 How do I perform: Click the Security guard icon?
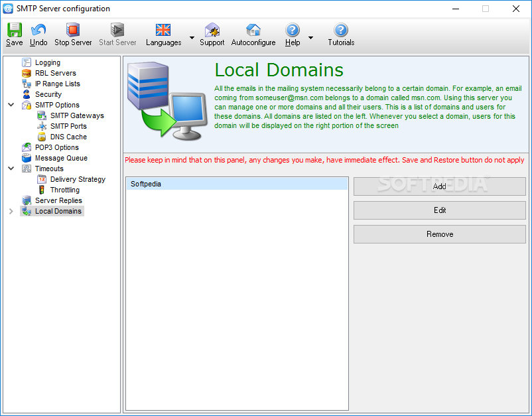[x=27, y=94]
